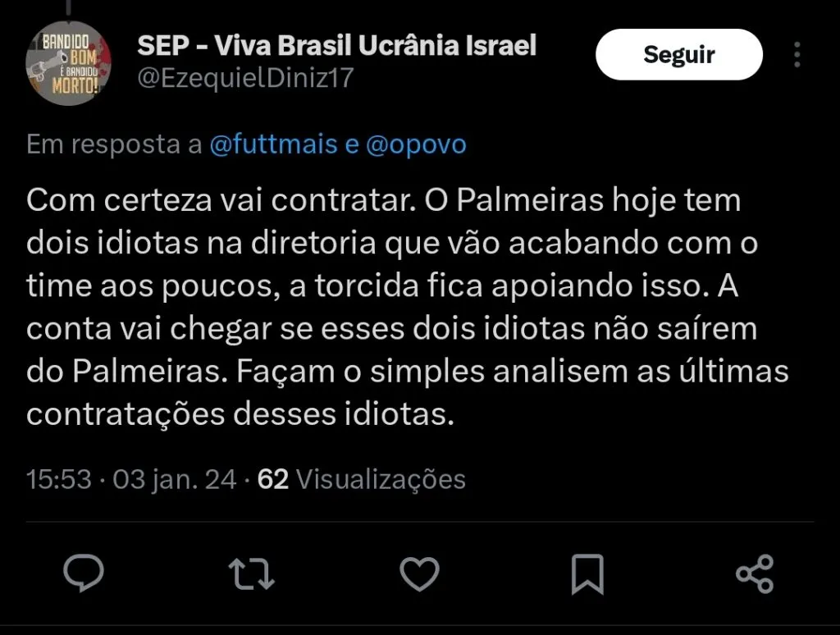This screenshot has height=635, width=840.
Task: Bookmark this tweet
Action: tap(587, 573)
